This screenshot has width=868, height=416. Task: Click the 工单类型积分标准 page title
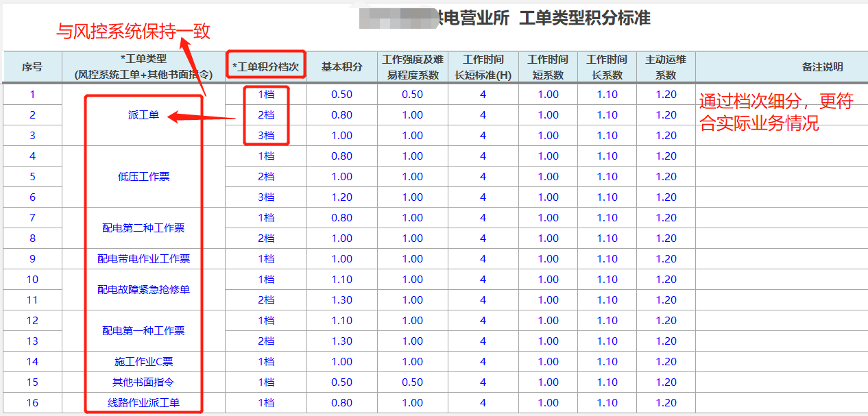click(584, 19)
